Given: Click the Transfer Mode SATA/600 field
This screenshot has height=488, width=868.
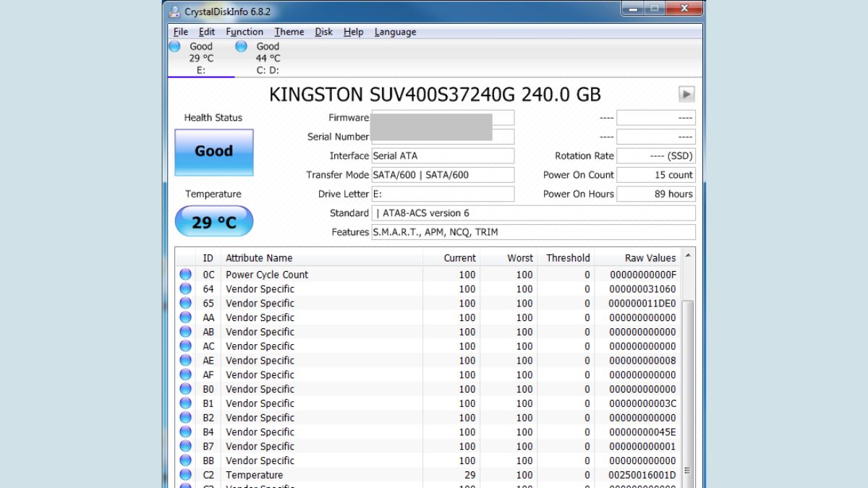Looking at the screenshot, I should 443,175.
